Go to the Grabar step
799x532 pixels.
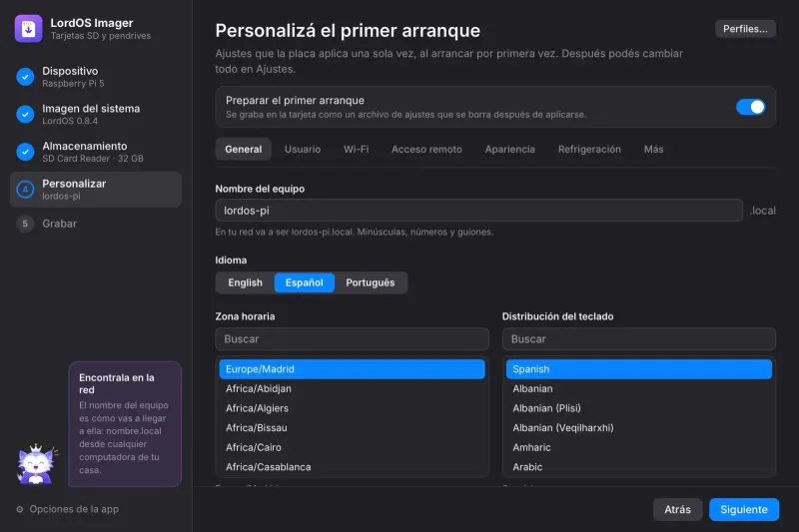96,224
